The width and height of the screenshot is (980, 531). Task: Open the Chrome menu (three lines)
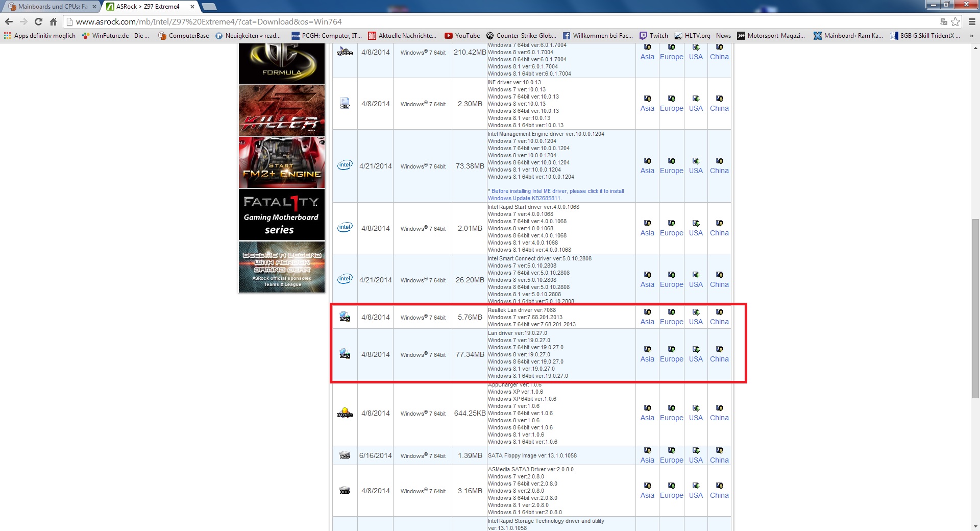coord(971,21)
